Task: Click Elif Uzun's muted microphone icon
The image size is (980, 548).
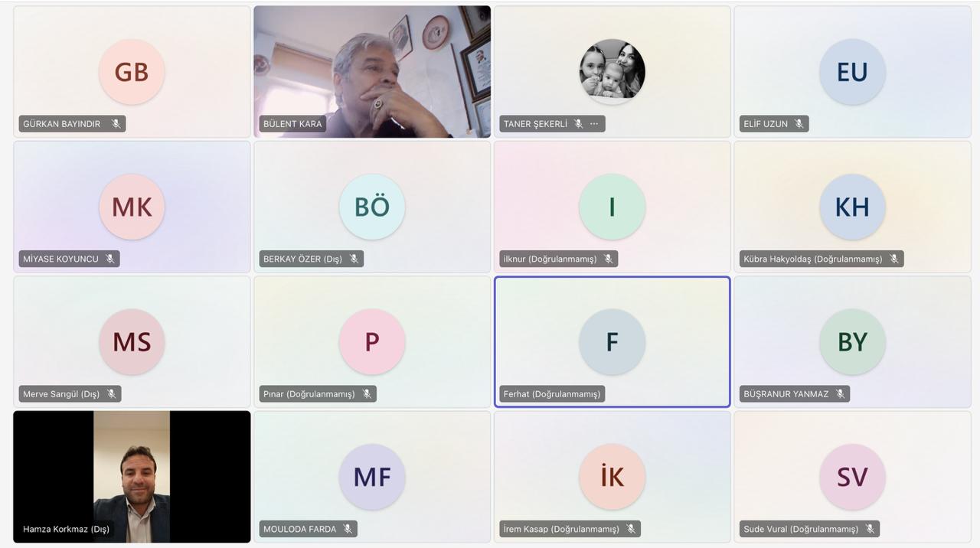Action: (799, 124)
